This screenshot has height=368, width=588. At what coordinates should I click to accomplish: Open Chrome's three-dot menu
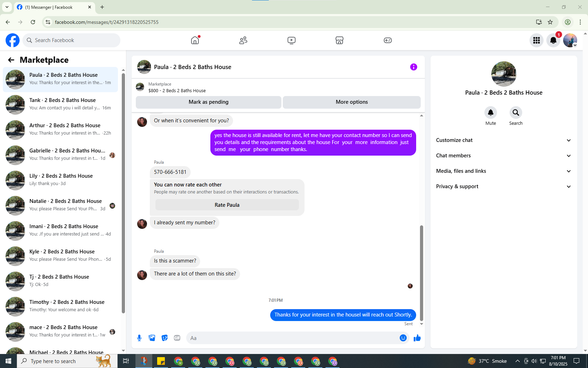(x=580, y=22)
